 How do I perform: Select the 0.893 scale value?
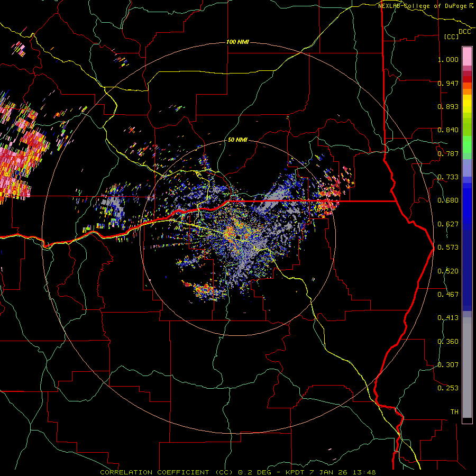point(448,106)
